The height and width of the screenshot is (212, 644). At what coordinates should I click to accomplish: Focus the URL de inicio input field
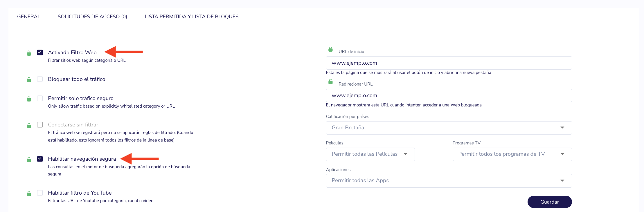(x=449, y=63)
